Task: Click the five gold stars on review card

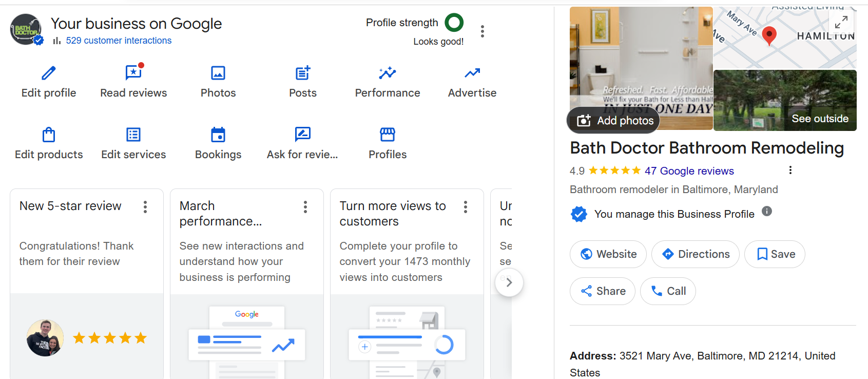Action: pos(110,338)
